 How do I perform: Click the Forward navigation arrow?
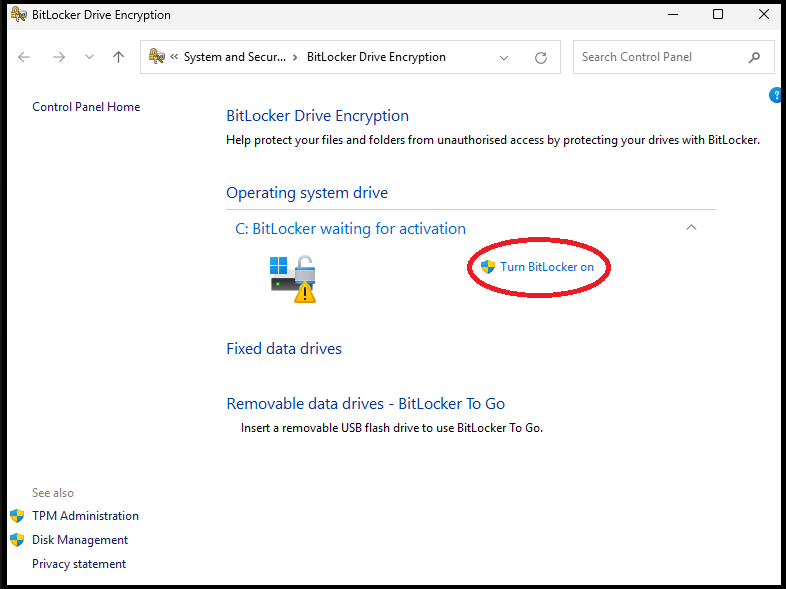(59, 57)
